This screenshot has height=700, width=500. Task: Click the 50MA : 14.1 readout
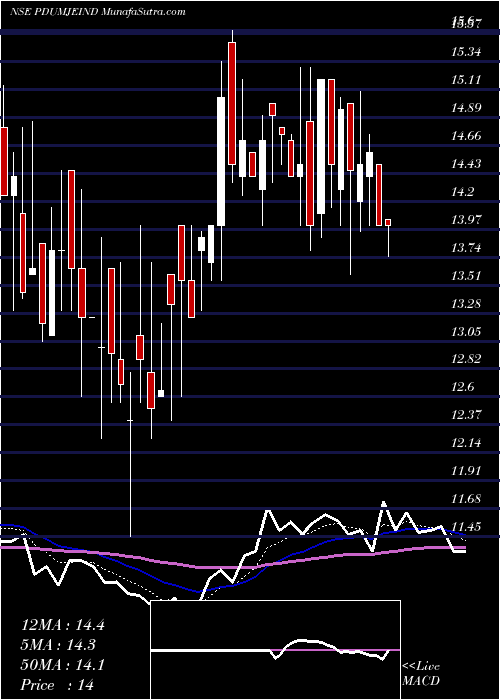click(62, 665)
